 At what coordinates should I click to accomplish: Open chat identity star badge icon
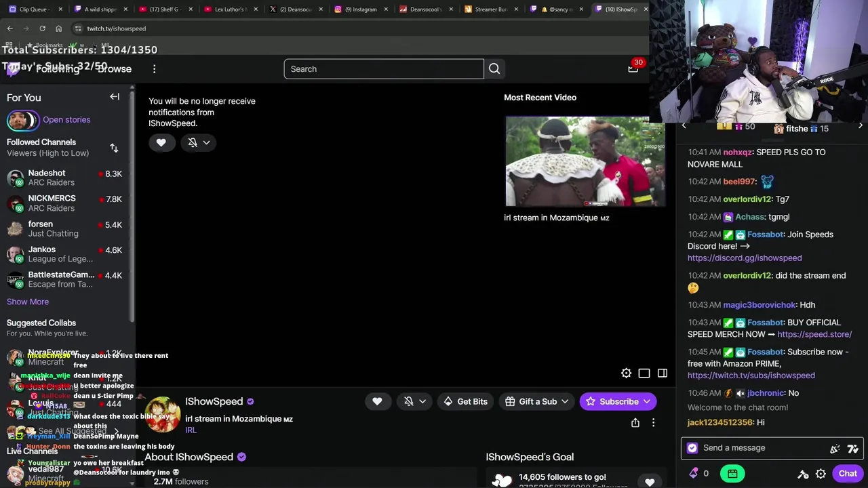click(x=692, y=448)
